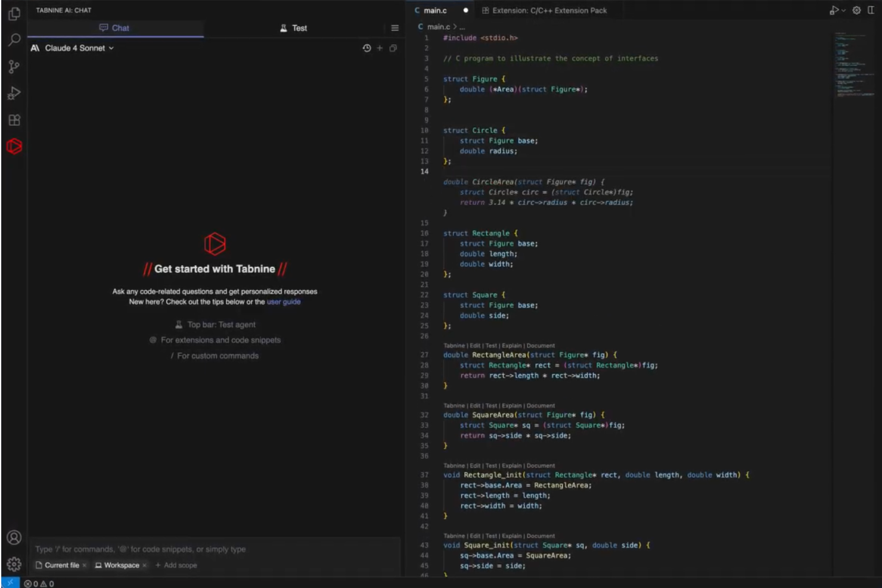Click the 'Get started with Tabnine' heading
Screen dimensions: 882x588
tap(215, 269)
